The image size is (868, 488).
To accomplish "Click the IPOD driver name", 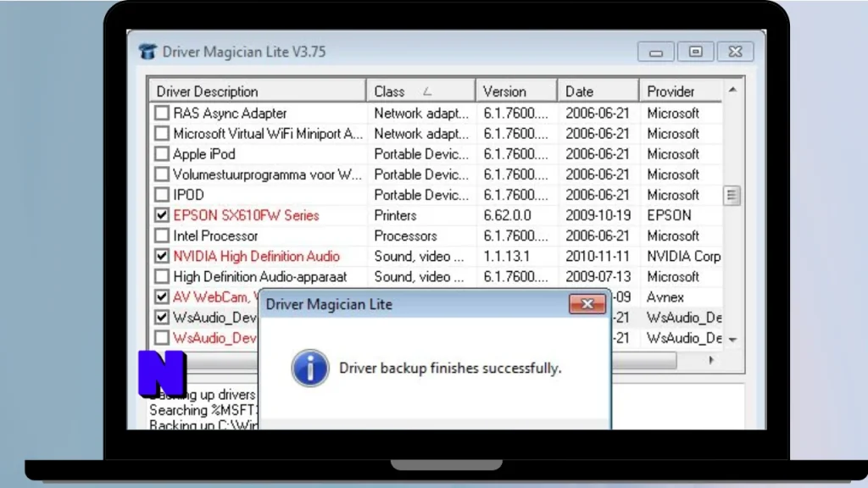I will (x=188, y=195).
